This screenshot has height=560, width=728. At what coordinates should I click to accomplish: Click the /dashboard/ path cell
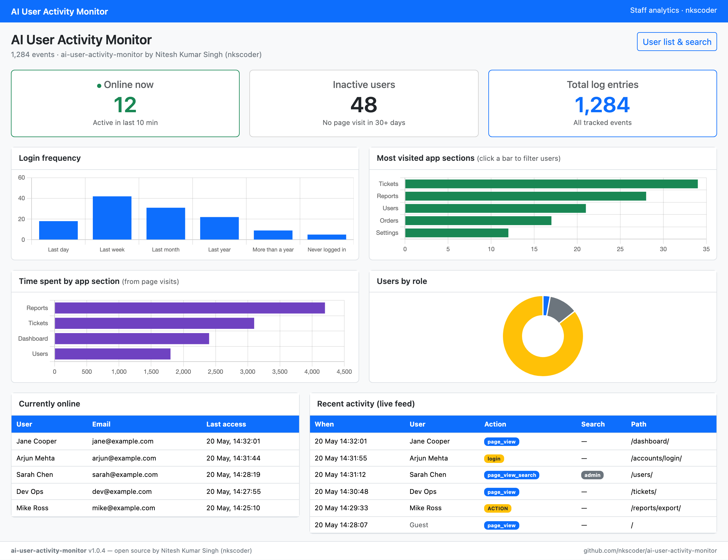[650, 441]
